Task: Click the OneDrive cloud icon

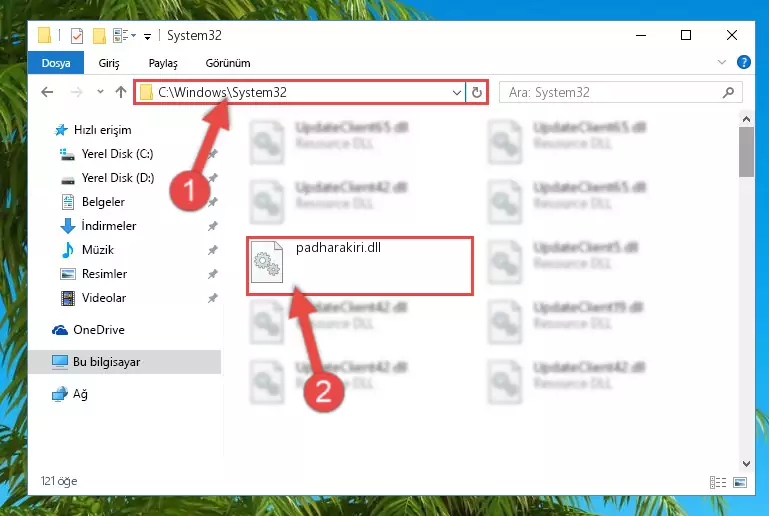Action: 60,330
